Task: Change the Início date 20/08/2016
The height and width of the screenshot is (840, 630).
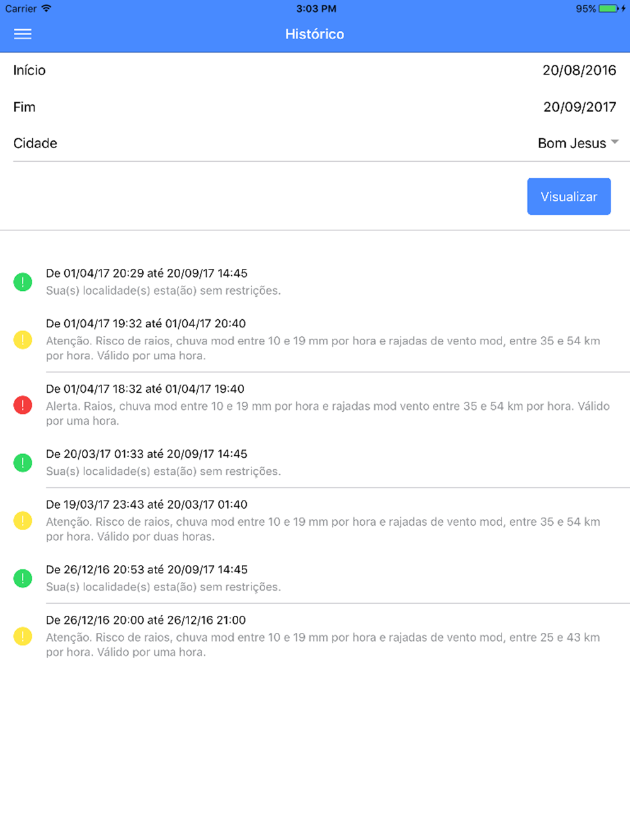Action: click(579, 71)
